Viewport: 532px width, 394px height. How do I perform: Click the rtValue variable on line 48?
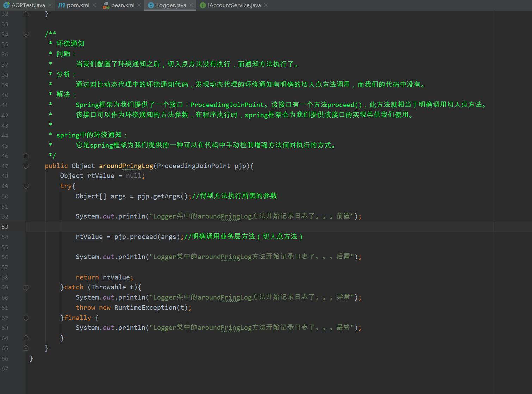coord(101,176)
